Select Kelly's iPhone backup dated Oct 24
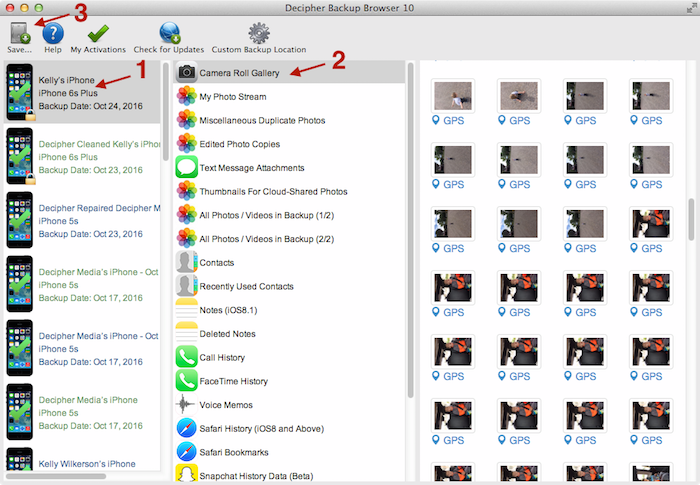The image size is (700, 485). pyautogui.click(x=82, y=92)
